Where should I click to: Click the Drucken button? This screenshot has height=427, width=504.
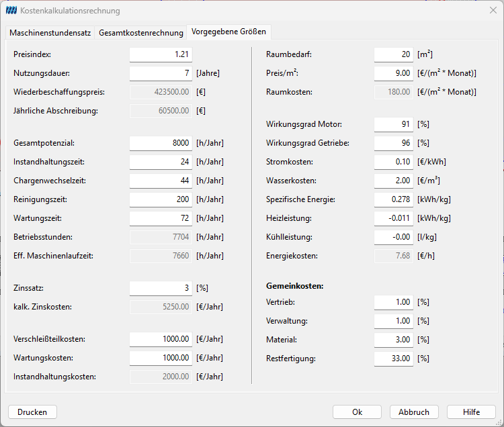(32, 412)
